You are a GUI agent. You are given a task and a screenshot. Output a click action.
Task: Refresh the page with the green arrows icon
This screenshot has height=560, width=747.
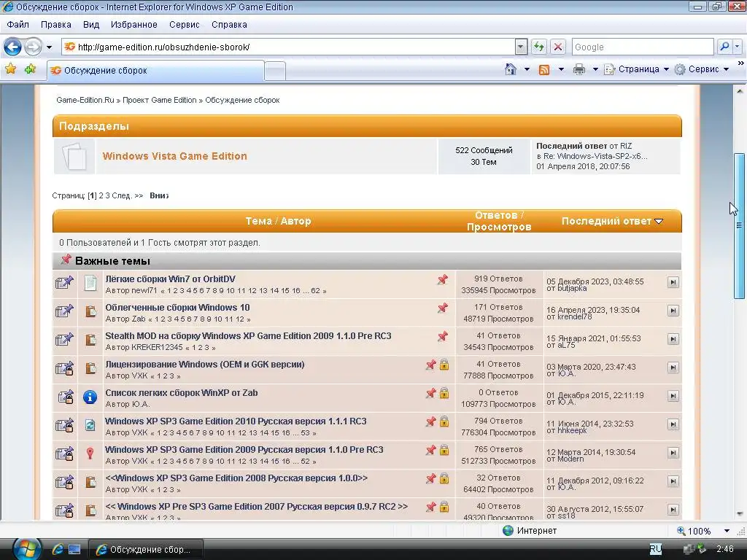pyautogui.click(x=539, y=47)
